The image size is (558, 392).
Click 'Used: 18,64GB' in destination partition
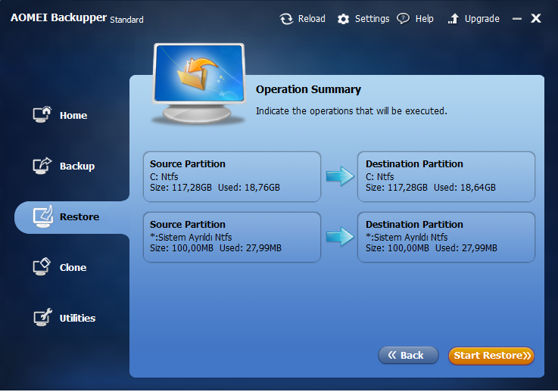point(465,188)
